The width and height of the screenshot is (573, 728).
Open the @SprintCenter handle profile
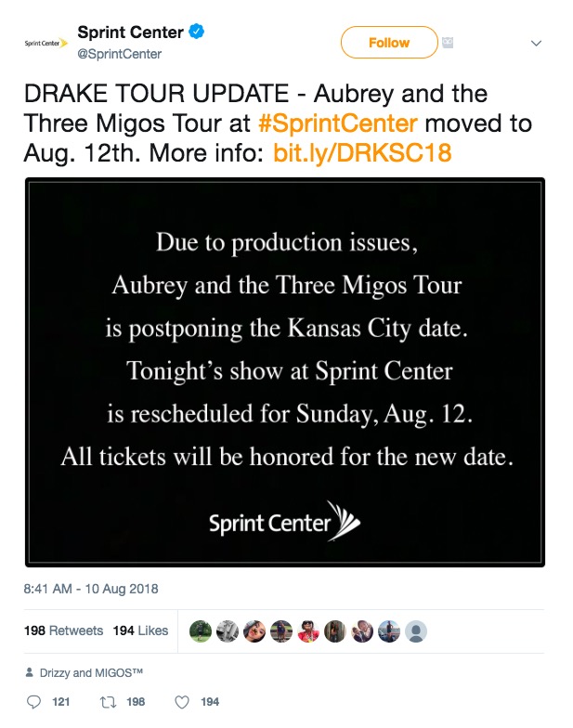(119, 54)
